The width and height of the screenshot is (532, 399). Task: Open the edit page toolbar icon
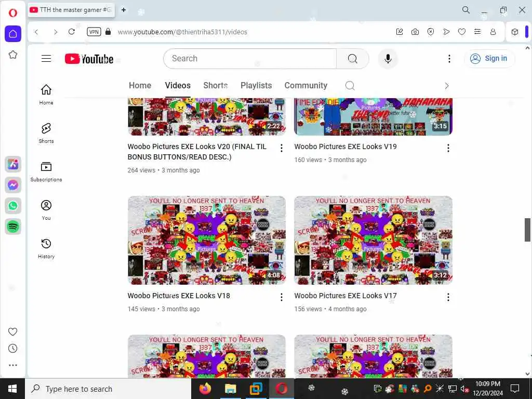point(400,32)
